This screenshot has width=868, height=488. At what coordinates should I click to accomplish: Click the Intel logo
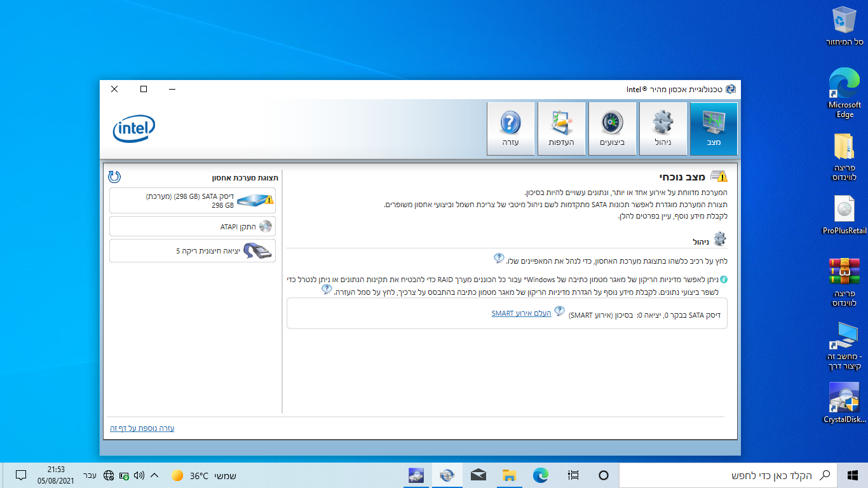pos(134,129)
